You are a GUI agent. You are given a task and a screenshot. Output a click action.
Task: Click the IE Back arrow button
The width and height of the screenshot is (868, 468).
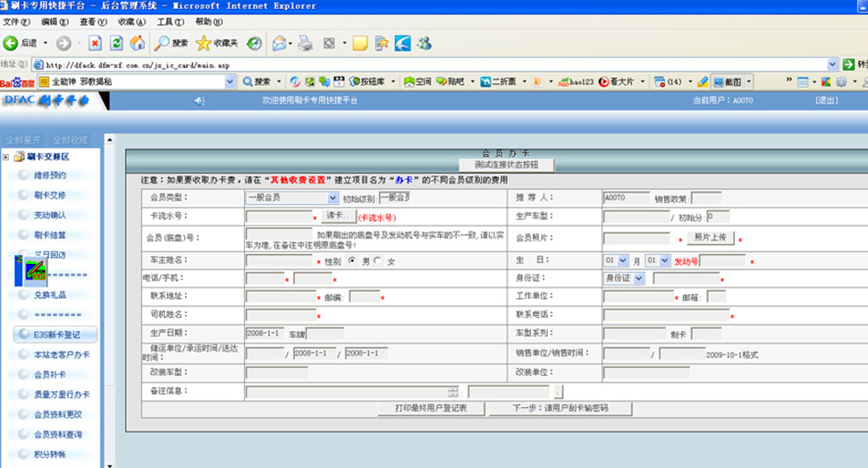click(x=11, y=43)
